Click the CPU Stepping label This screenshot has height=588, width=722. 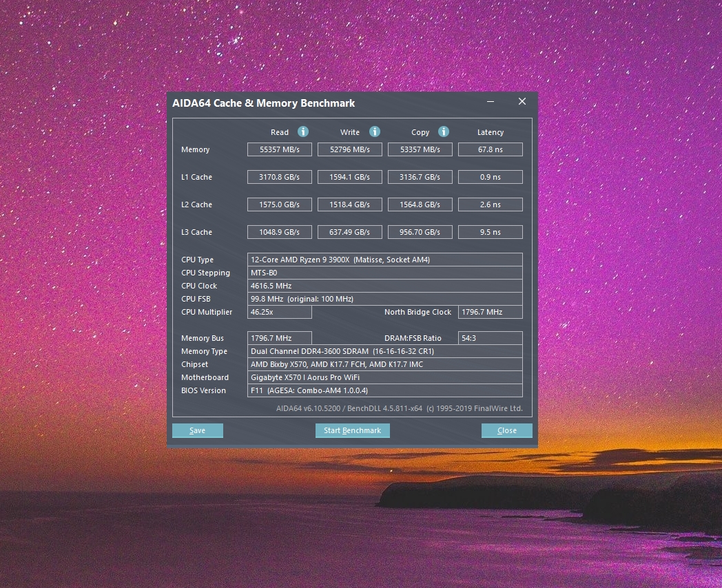coord(205,273)
